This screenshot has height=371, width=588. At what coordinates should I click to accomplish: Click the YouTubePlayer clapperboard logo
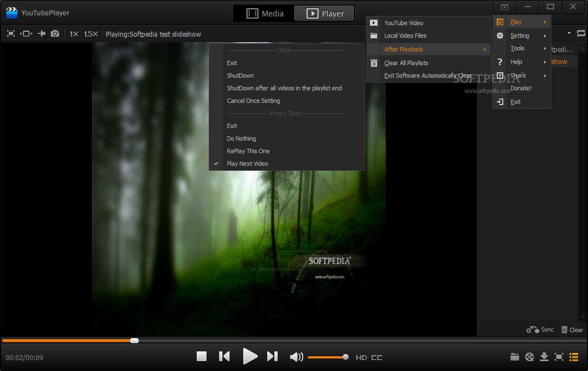[x=12, y=13]
